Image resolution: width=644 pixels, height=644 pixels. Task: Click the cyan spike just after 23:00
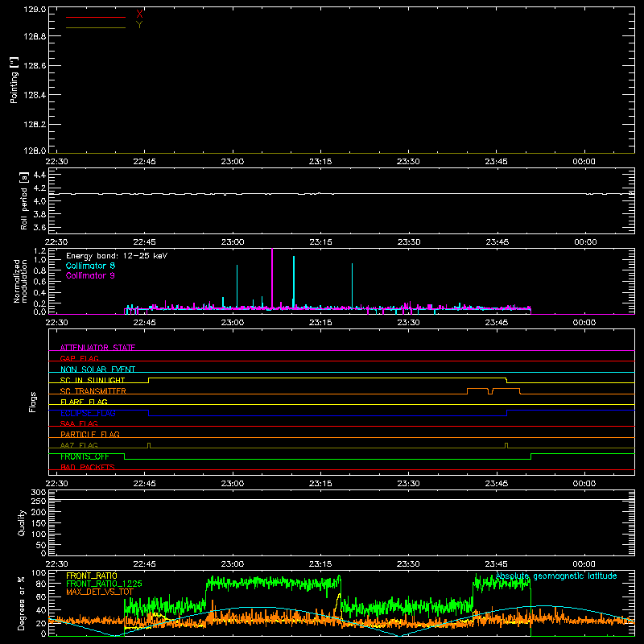(x=237, y=286)
